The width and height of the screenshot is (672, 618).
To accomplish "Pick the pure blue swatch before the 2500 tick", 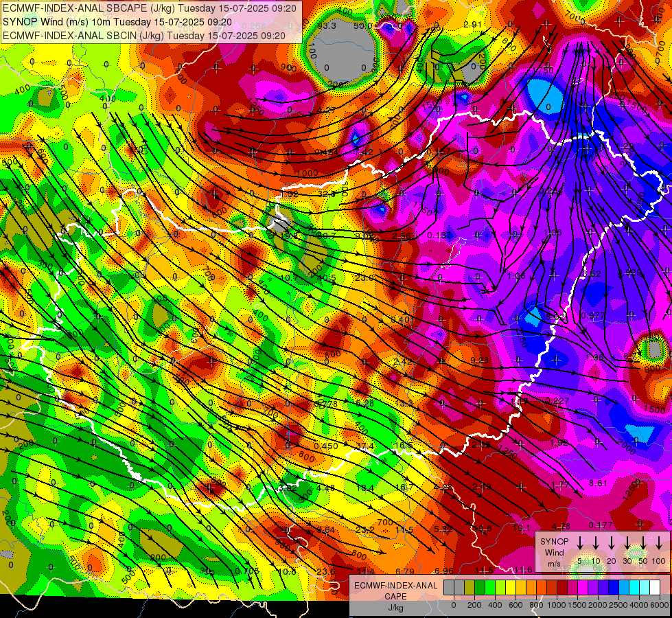I will (x=614, y=588).
